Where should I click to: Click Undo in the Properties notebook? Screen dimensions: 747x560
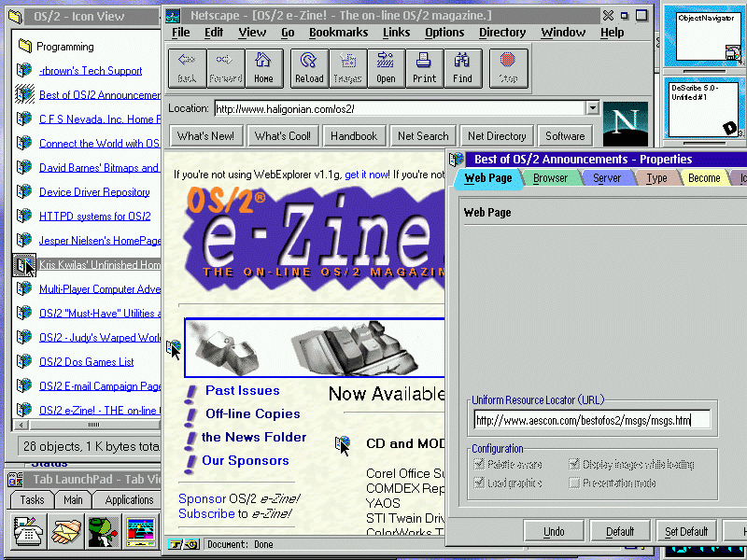(x=554, y=531)
